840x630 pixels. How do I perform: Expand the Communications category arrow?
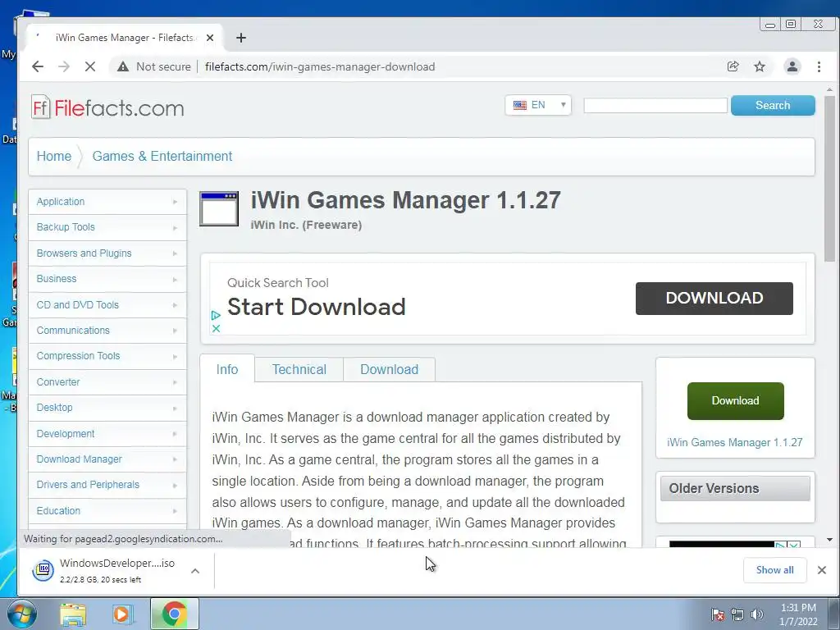click(176, 331)
